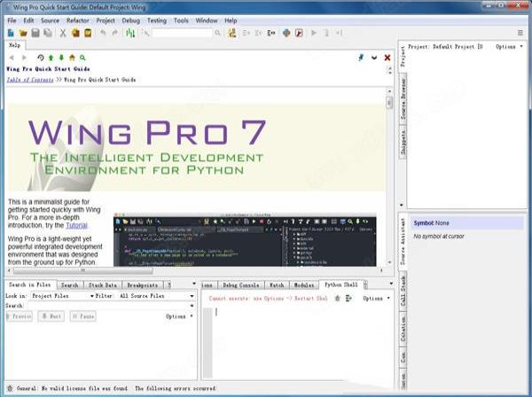532x397 pixels.
Task: Click the New File icon in toolbar
Action: pos(10,33)
